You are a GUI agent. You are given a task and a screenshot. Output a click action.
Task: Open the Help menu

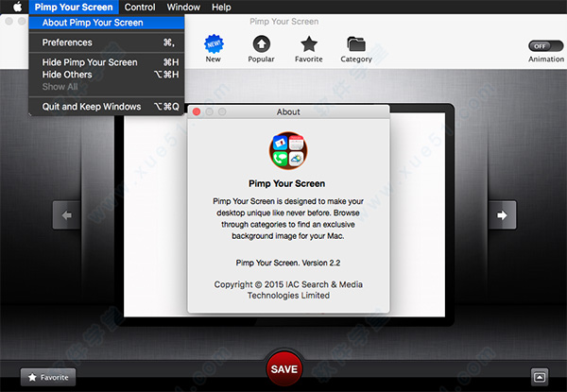coord(221,7)
